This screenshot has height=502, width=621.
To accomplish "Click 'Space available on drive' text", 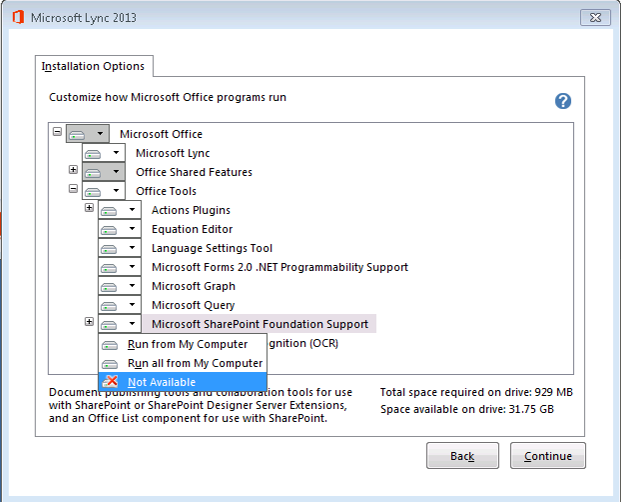I will click(x=467, y=409).
